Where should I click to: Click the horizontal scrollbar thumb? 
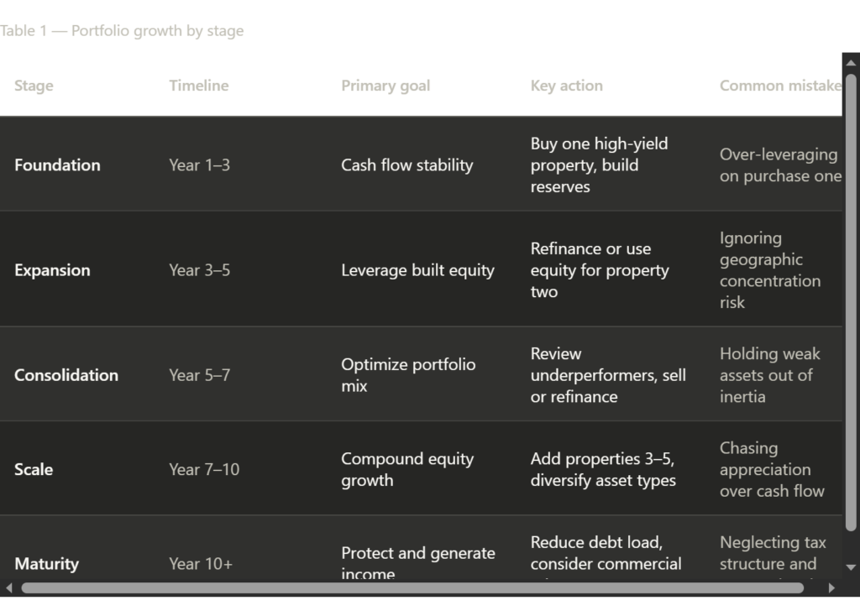click(412, 587)
